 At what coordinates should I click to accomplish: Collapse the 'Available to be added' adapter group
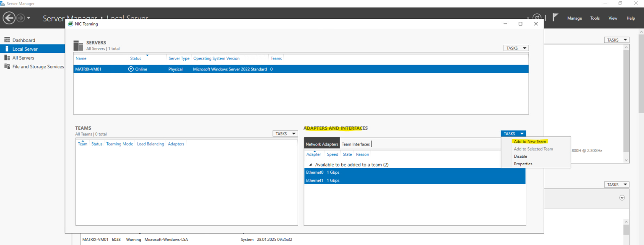(310, 164)
